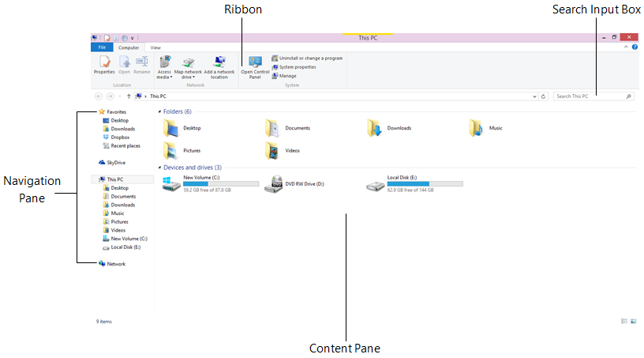Click the refresh icon beside the address bar
This screenshot has width=644, height=358.
click(x=543, y=96)
